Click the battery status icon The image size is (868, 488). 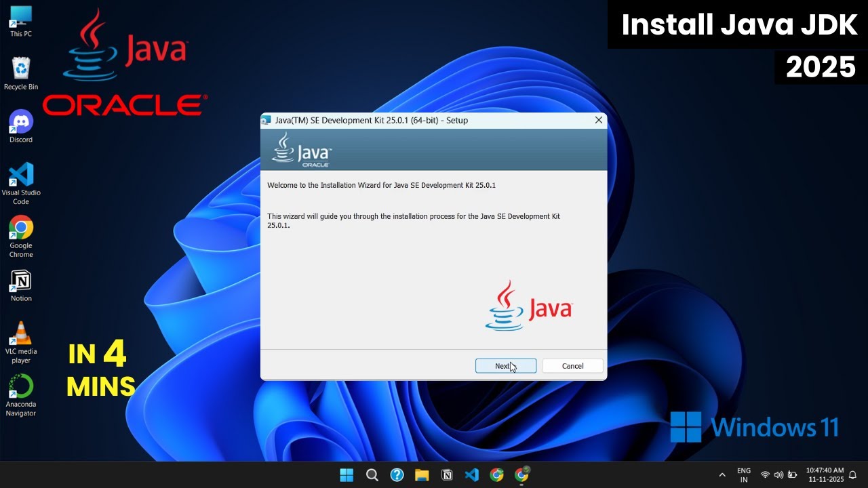point(792,475)
